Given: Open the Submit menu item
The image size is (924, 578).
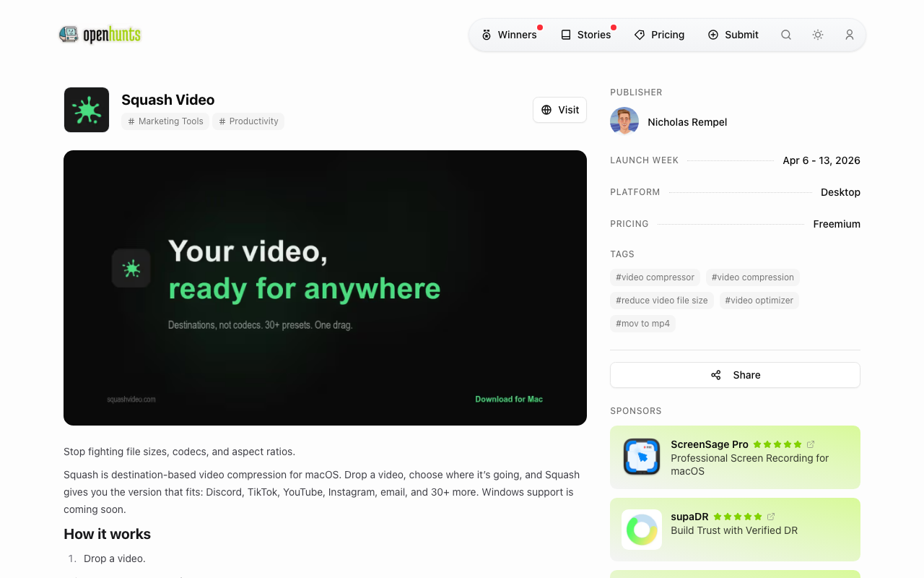Looking at the screenshot, I should [x=733, y=35].
